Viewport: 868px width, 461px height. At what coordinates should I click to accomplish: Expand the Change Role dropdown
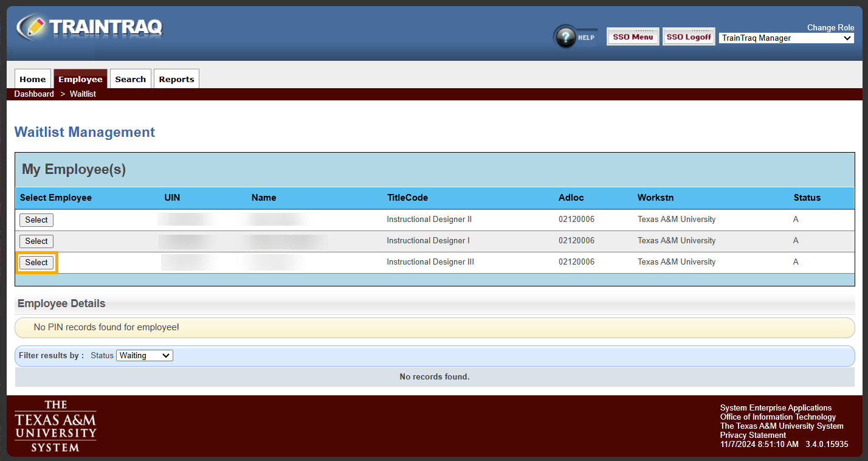click(x=787, y=38)
